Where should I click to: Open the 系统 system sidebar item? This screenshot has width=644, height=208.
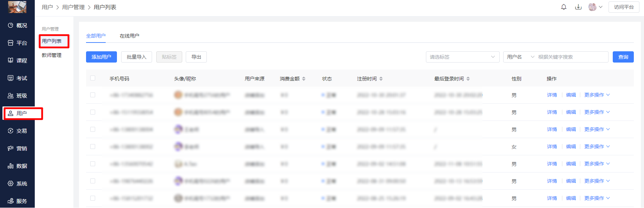tap(17, 183)
